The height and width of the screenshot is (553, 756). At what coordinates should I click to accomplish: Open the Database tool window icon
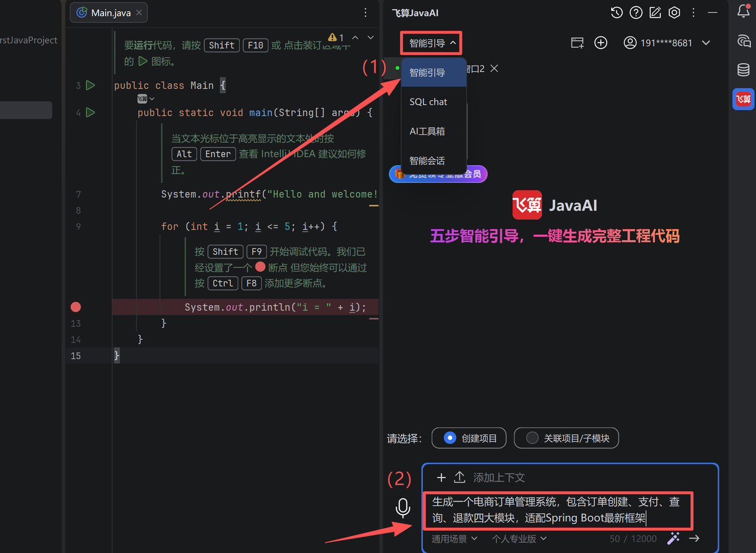(x=744, y=70)
